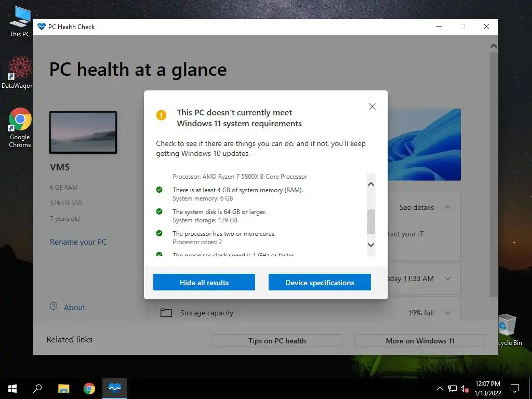The width and height of the screenshot is (532, 399).
Task: Click More on Windows 11 button
Action: coord(420,341)
